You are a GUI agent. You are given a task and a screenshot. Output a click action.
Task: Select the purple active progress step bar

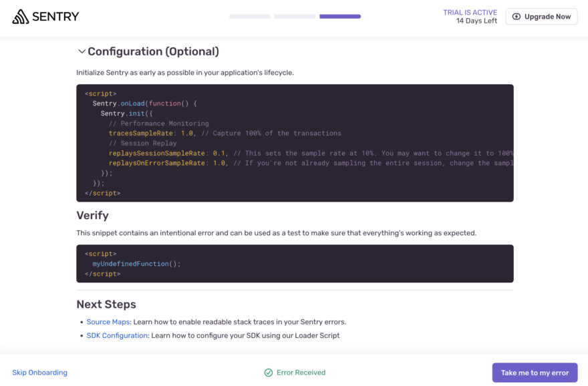pyautogui.click(x=340, y=17)
